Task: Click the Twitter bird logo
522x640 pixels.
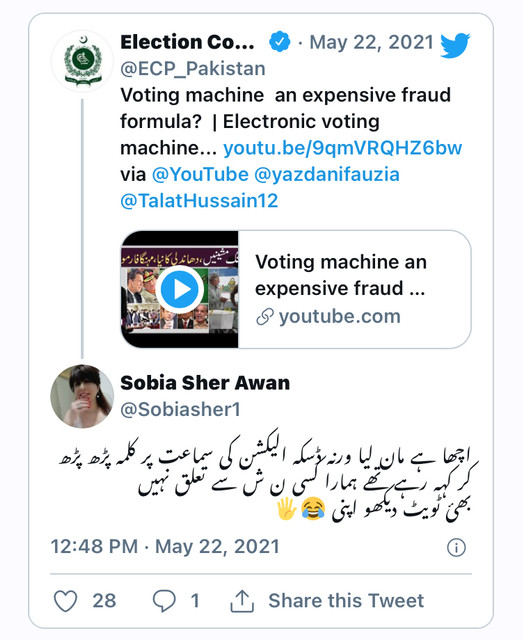Action: (x=455, y=45)
